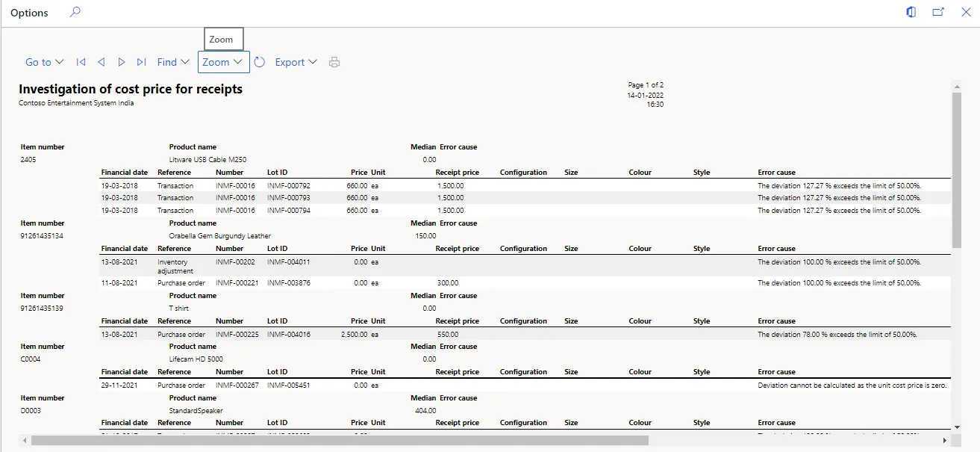The height and width of the screenshot is (452, 980).
Task: Click number INMF-000225
Action: coord(237,334)
